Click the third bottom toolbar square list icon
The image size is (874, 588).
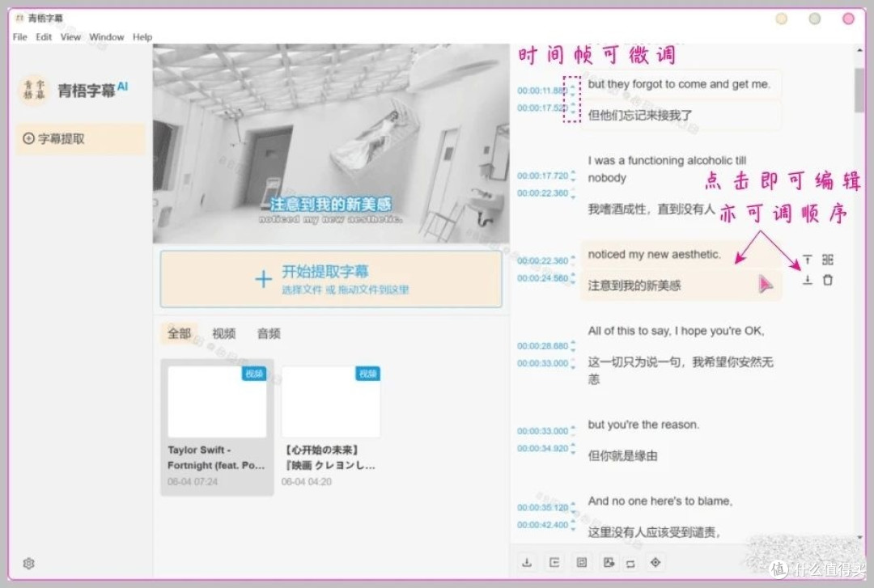tap(581, 562)
